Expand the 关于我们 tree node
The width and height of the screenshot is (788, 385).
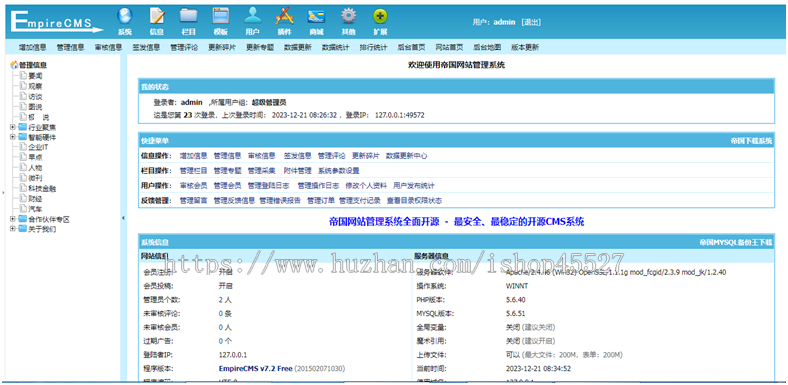point(13,229)
